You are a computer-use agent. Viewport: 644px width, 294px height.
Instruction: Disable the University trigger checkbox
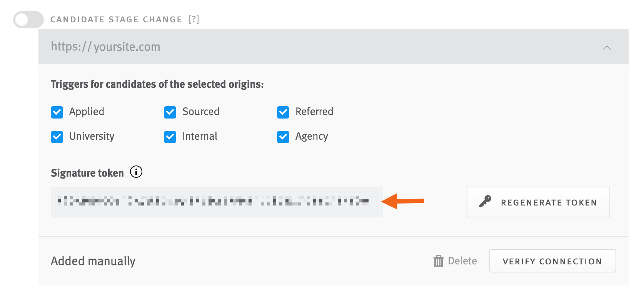[57, 137]
